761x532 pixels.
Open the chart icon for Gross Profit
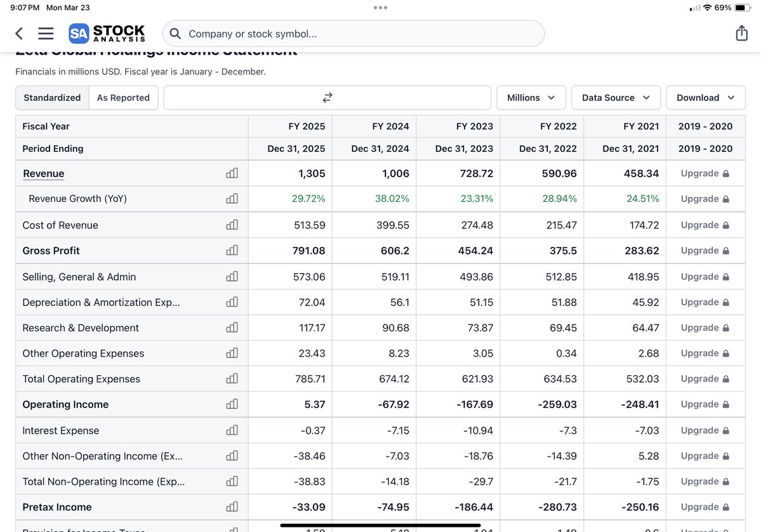coord(232,251)
